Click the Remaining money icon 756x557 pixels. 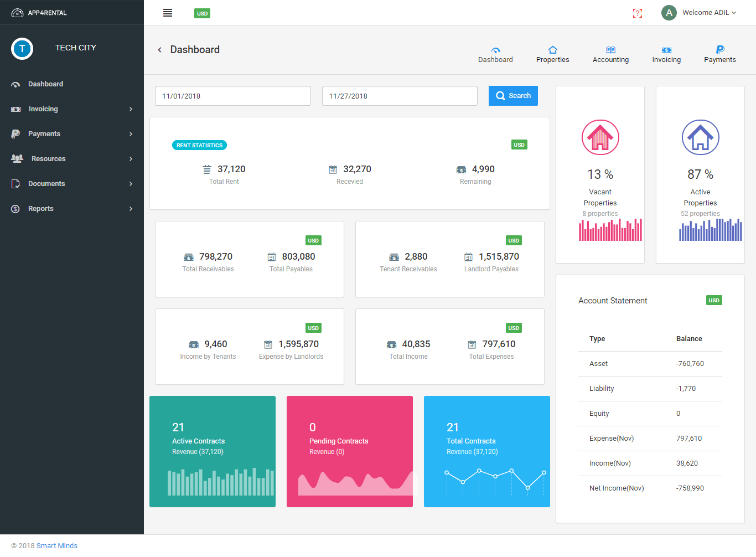click(461, 169)
